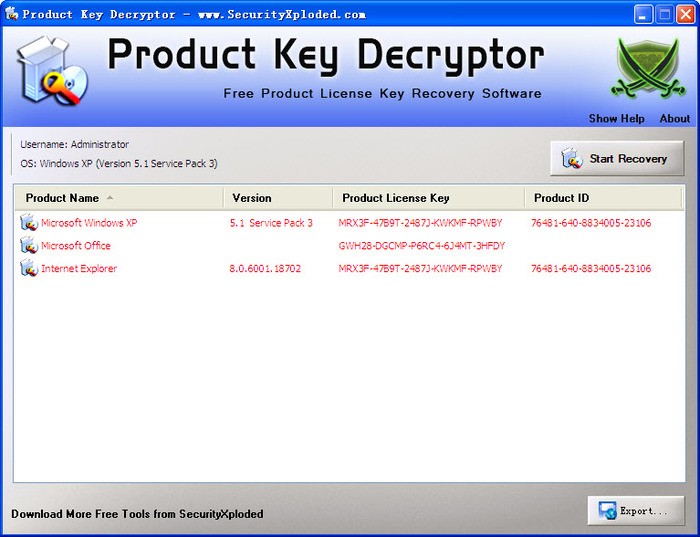The image size is (700, 537).
Task: Click the Username: Administrator text
Action: click(x=75, y=144)
